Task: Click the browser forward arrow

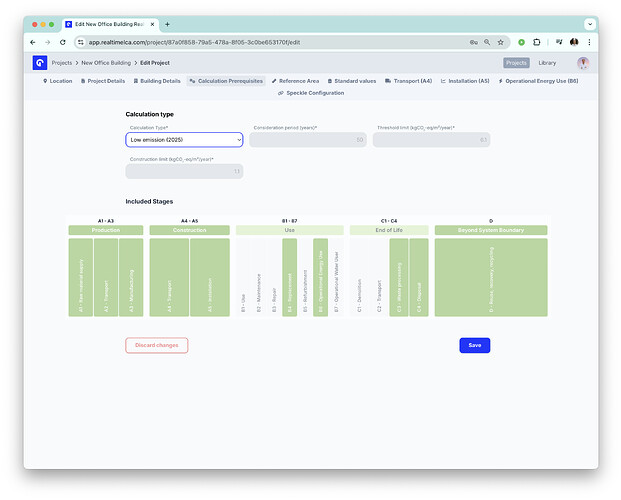Action: coord(48,42)
